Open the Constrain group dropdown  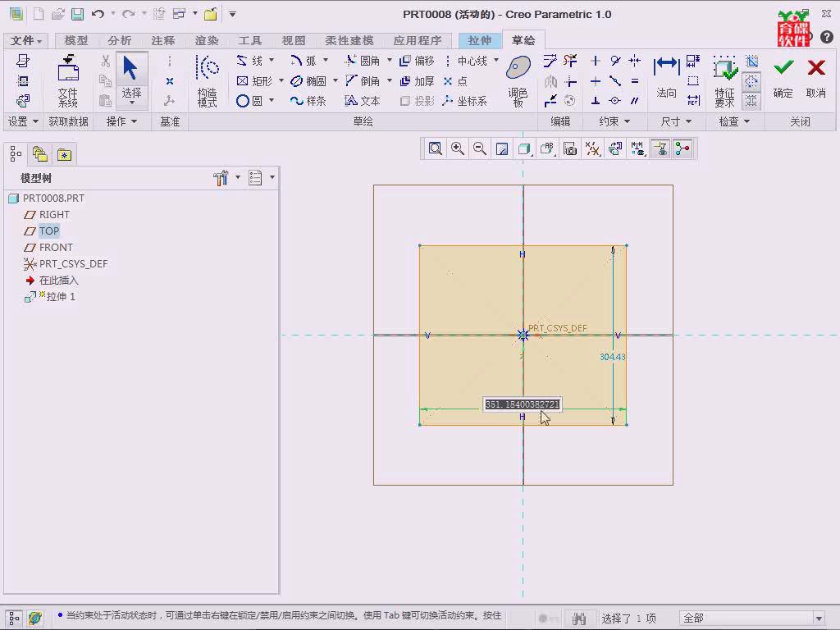pos(614,121)
